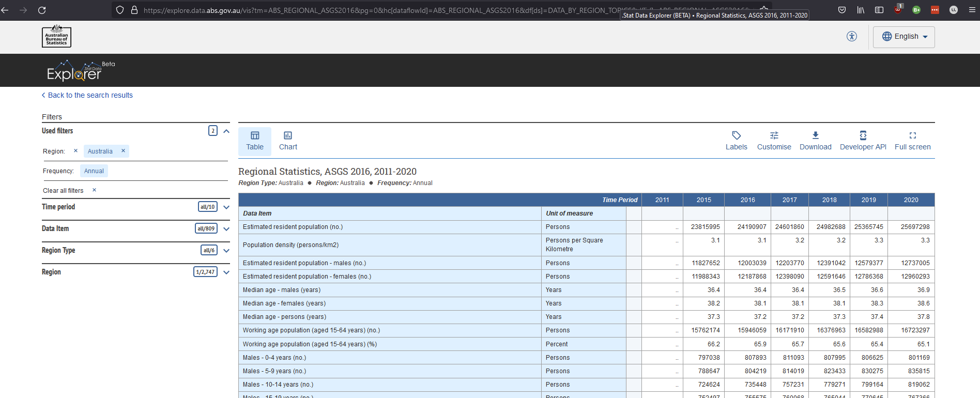Open the Labels options
The height and width of the screenshot is (398, 980).
click(736, 141)
